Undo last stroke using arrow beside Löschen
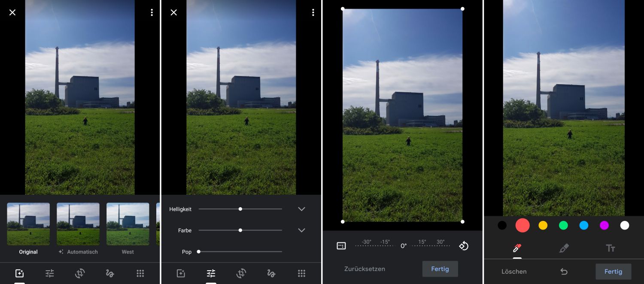 point(564,272)
